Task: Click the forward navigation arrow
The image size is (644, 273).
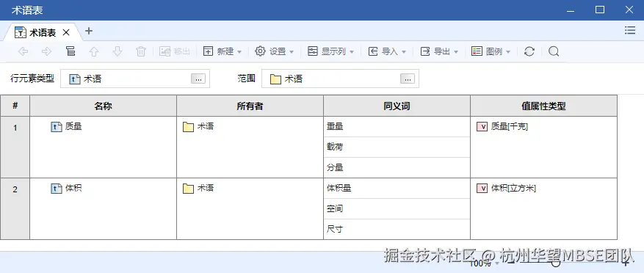Action: pyautogui.click(x=47, y=51)
